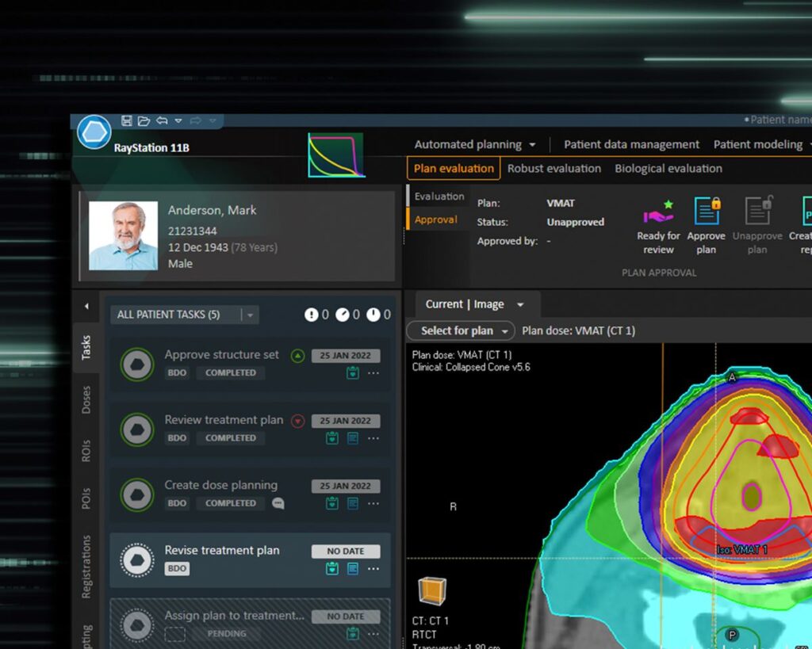Click the Save icon in the quick access toolbar
The height and width of the screenshot is (649, 812).
pos(125,120)
